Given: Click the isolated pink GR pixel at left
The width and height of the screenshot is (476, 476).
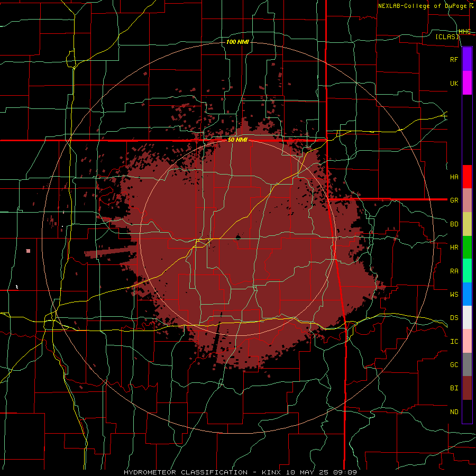Looking at the screenshot, I should click(x=28, y=251).
